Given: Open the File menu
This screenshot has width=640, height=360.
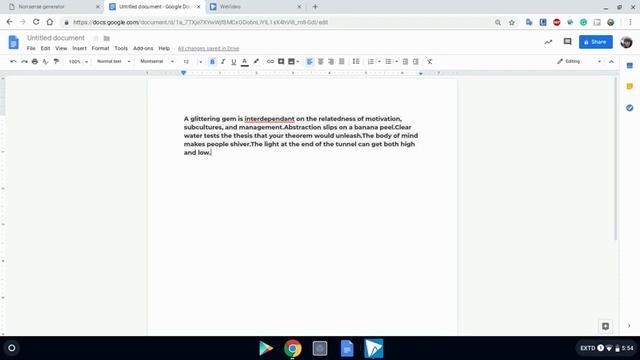Looking at the screenshot, I should (31, 48).
